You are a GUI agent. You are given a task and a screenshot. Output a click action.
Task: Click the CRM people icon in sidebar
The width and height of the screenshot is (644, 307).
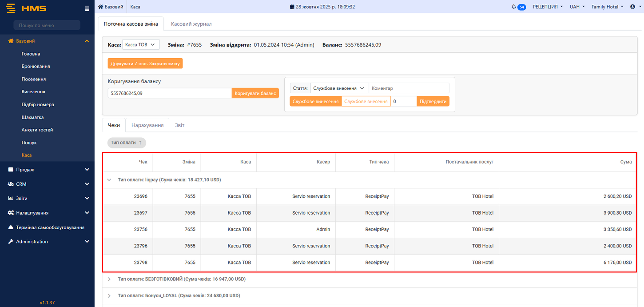click(x=11, y=184)
